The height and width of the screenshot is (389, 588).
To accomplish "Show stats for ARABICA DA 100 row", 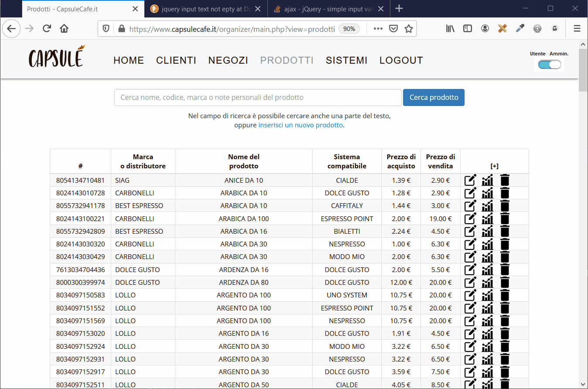I will tap(487, 218).
